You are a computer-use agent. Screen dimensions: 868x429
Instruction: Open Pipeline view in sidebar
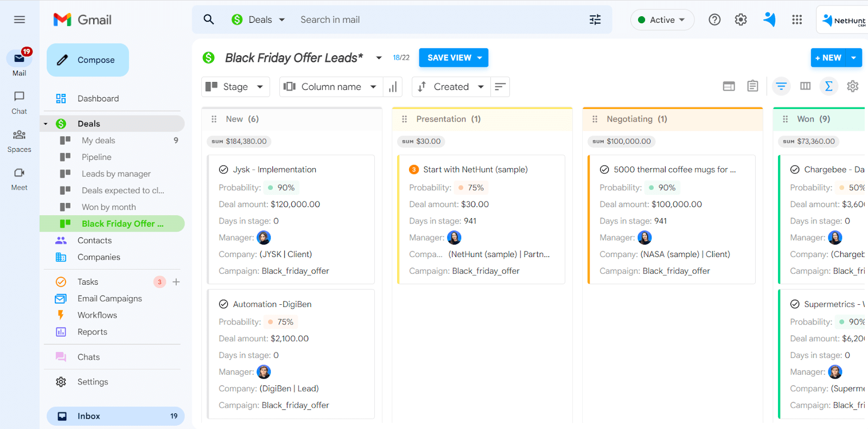tap(97, 157)
